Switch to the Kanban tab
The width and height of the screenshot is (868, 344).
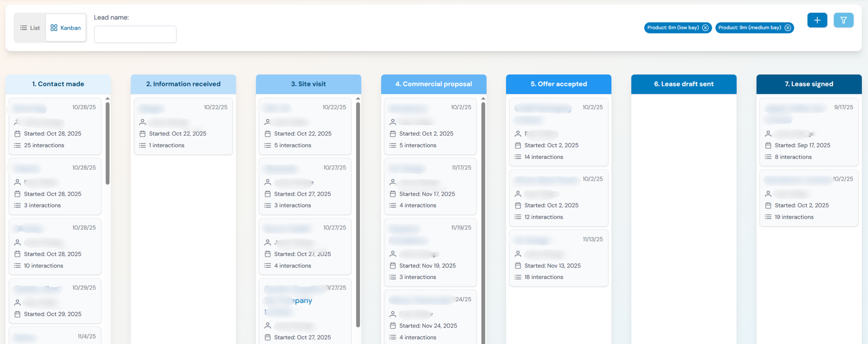click(66, 28)
